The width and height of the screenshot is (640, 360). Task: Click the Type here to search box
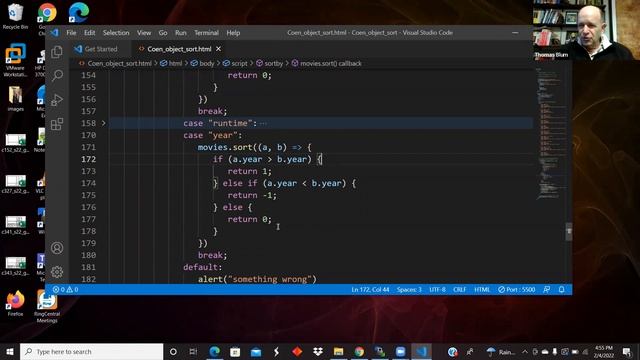(x=91, y=351)
